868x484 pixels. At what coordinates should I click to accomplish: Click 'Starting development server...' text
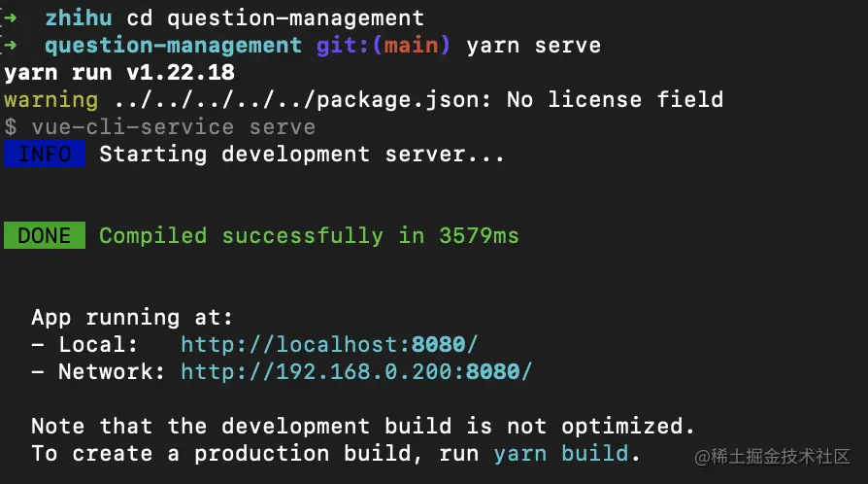pyautogui.click(x=302, y=155)
